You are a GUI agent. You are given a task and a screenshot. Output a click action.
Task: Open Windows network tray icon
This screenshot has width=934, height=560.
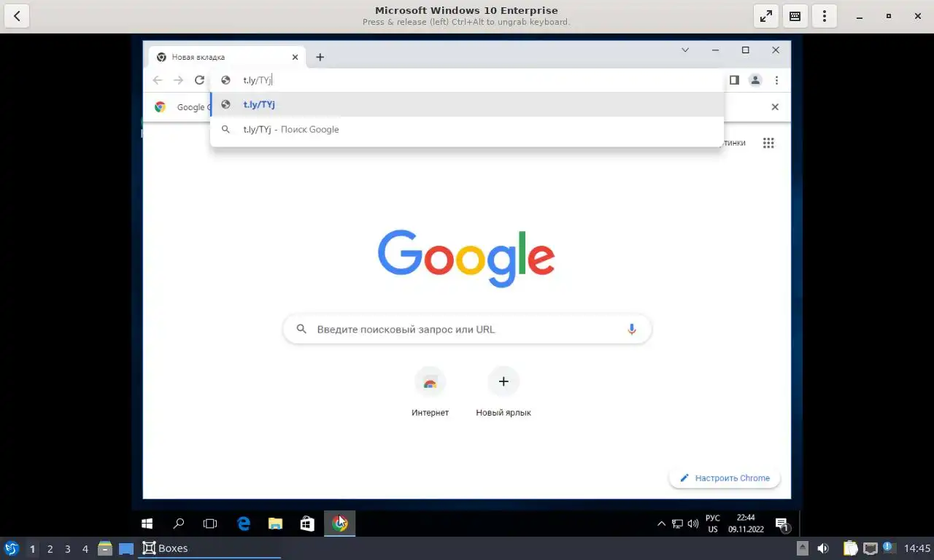click(x=677, y=524)
